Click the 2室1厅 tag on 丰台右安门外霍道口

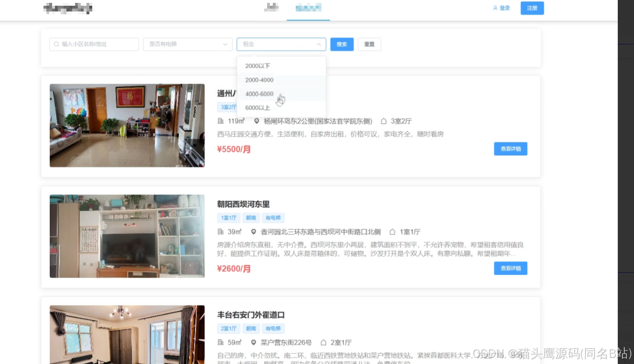point(228,329)
